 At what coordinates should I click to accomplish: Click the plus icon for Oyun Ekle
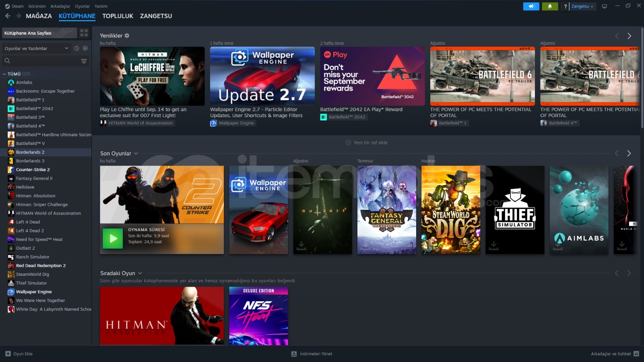point(8,354)
